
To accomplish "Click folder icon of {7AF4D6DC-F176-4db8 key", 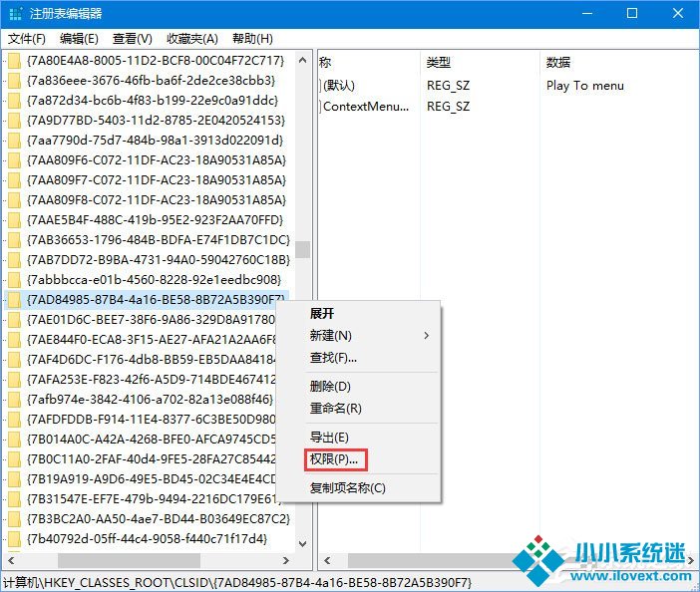I will click(14, 360).
